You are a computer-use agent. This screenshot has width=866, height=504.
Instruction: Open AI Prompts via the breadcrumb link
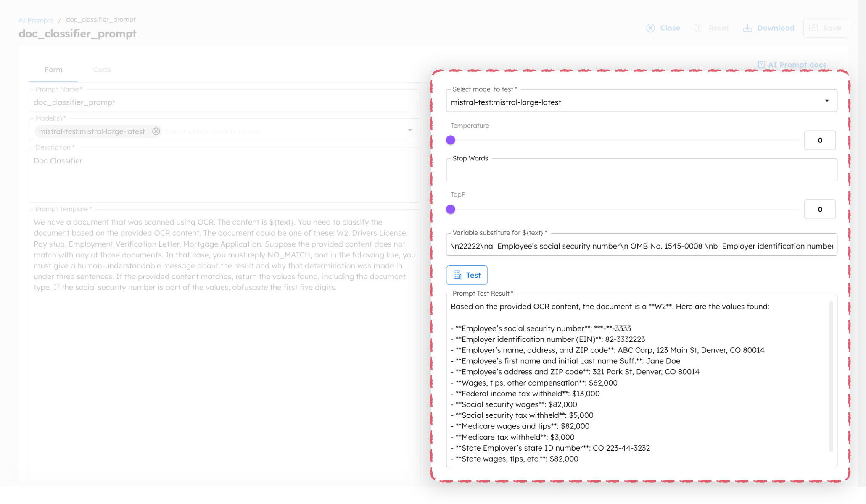pos(36,20)
